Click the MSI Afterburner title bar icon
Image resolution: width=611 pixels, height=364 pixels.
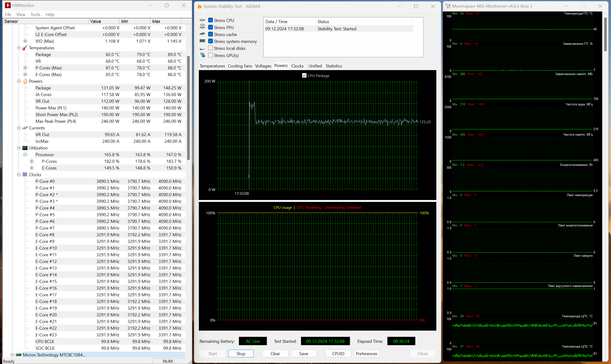pyautogui.click(x=448, y=6)
